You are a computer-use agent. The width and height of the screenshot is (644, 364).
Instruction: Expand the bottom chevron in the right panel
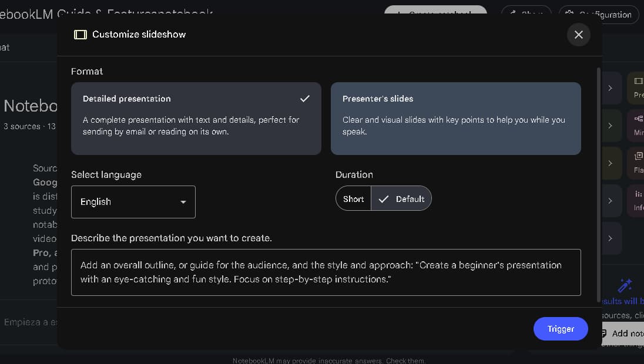(610, 238)
